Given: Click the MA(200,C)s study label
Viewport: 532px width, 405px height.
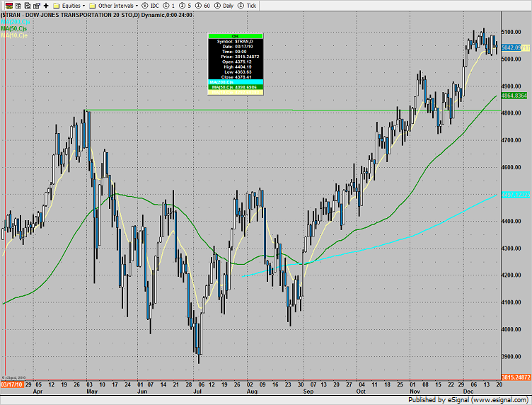Looking at the screenshot, I should coord(16,22).
